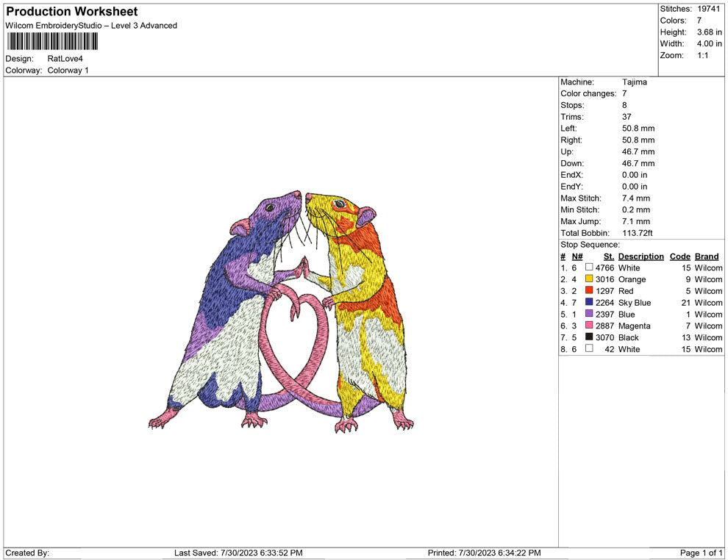Select the Magenta color swatch

pyautogui.click(x=589, y=326)
